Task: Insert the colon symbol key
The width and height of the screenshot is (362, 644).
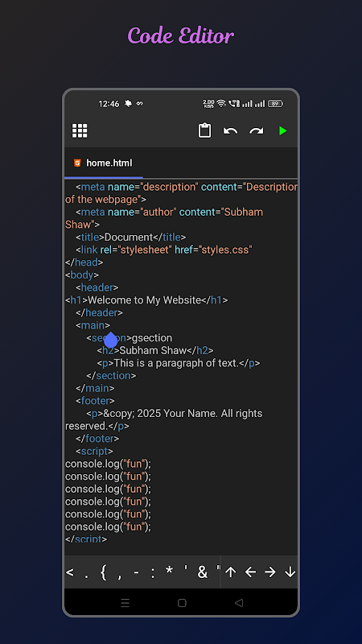Action: click(x=153, y=572)
